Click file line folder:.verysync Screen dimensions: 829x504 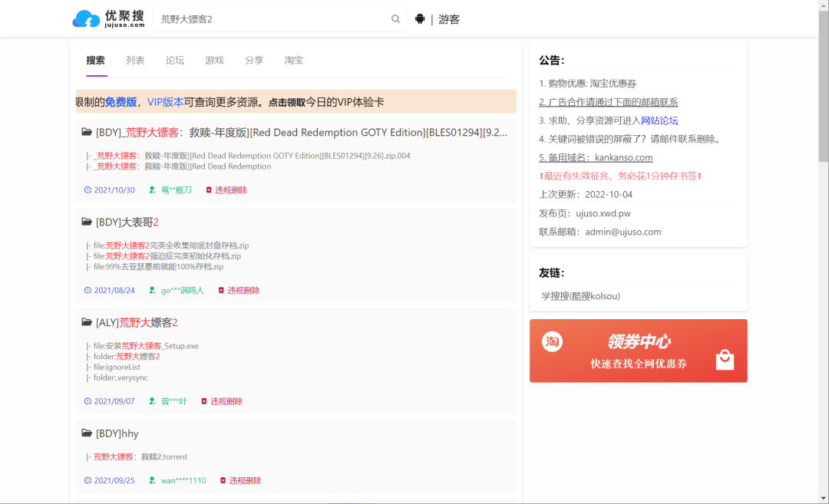pos(117,377)
